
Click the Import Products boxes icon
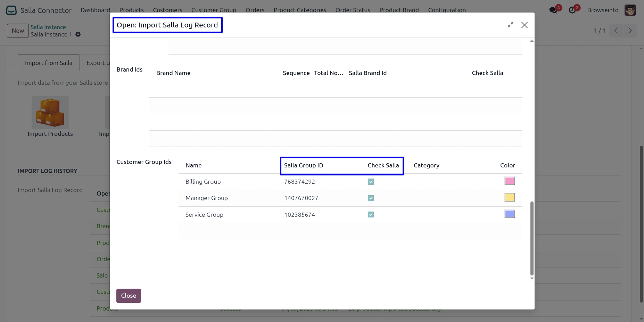point(50,113)
